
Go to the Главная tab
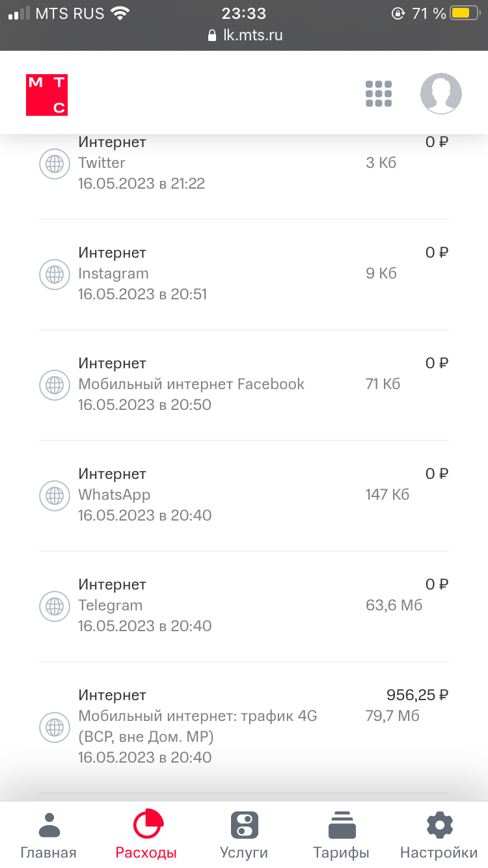49,835
